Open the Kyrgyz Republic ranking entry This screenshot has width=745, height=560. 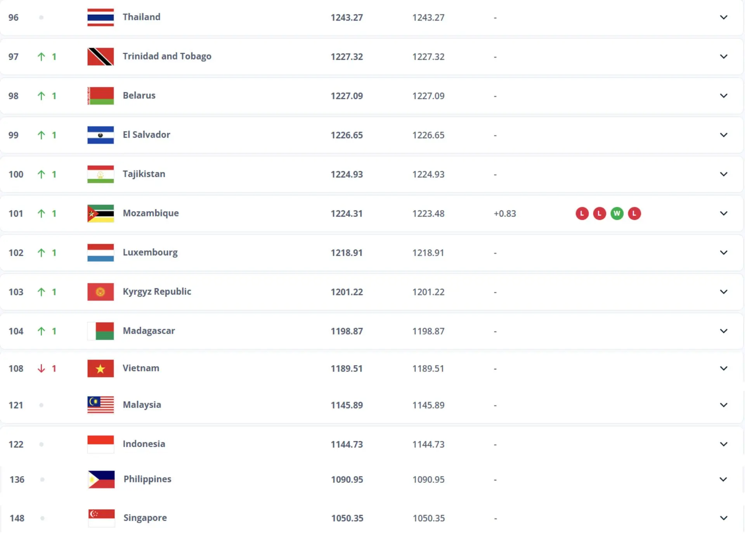coord(157,291)
